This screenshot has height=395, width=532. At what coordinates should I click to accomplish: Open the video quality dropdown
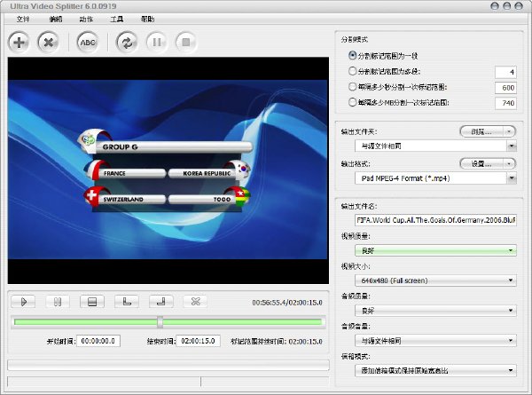(x=435, y=250)
